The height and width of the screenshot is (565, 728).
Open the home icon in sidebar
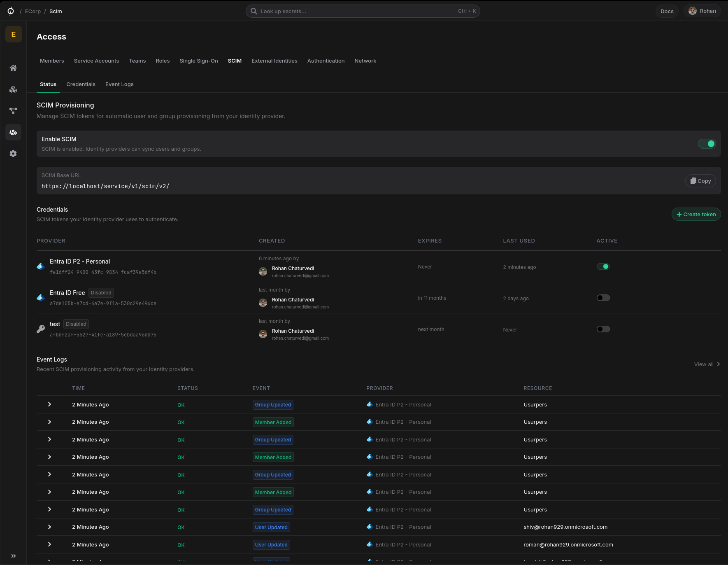[13, 68]
